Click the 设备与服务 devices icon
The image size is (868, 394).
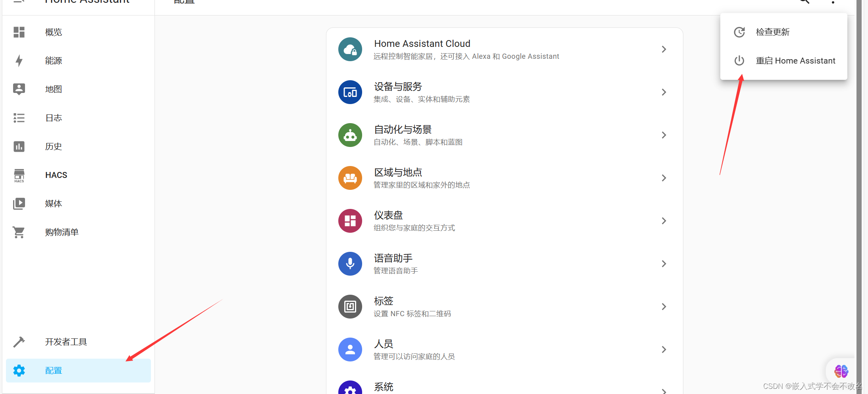[350, 92]
